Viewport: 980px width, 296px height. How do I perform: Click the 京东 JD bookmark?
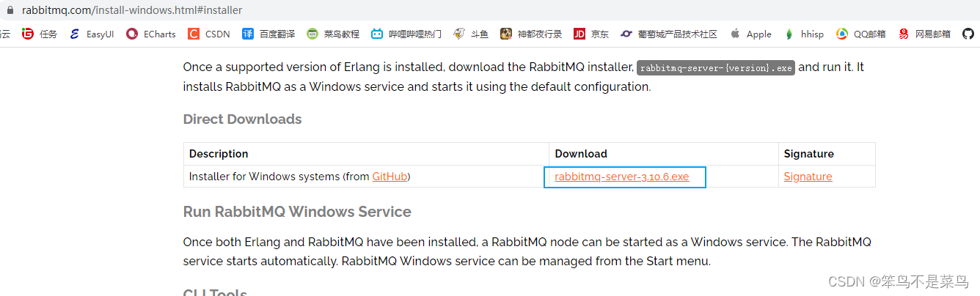pyautogui.click(x=591, y=34)
